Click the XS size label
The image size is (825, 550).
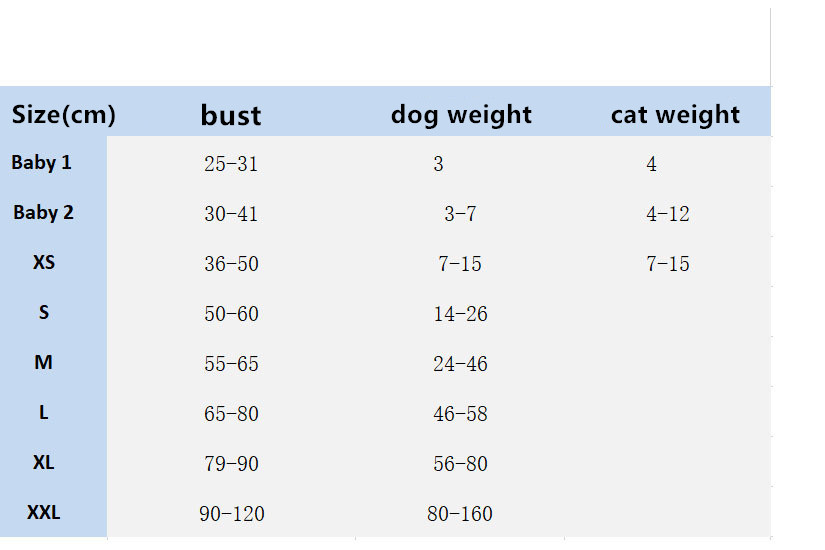pyautogui.click(x=44, y=262)
